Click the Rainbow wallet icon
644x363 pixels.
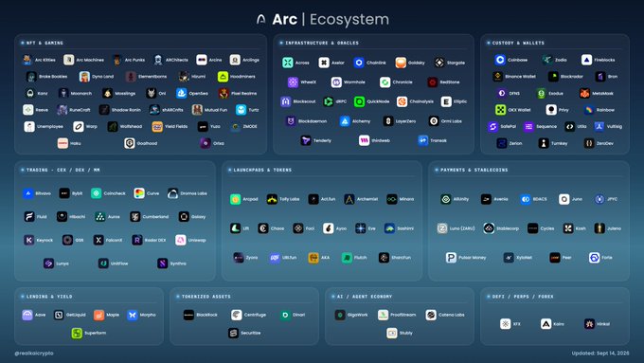point(589,110)
